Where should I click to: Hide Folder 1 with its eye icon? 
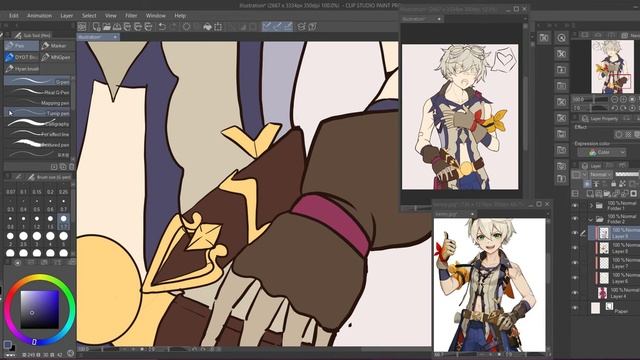575,205
